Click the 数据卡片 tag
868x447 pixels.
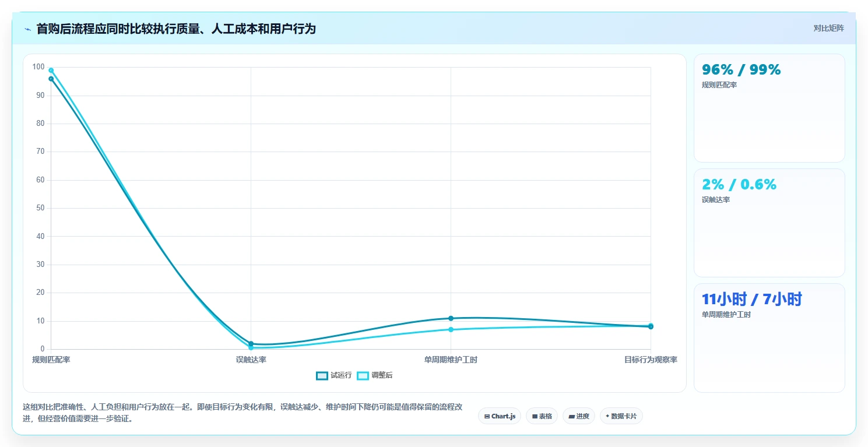pos(621,416)
